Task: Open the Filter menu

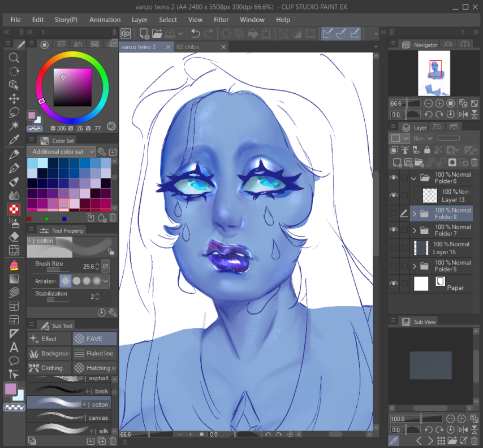Action: [x=221, y=20]
